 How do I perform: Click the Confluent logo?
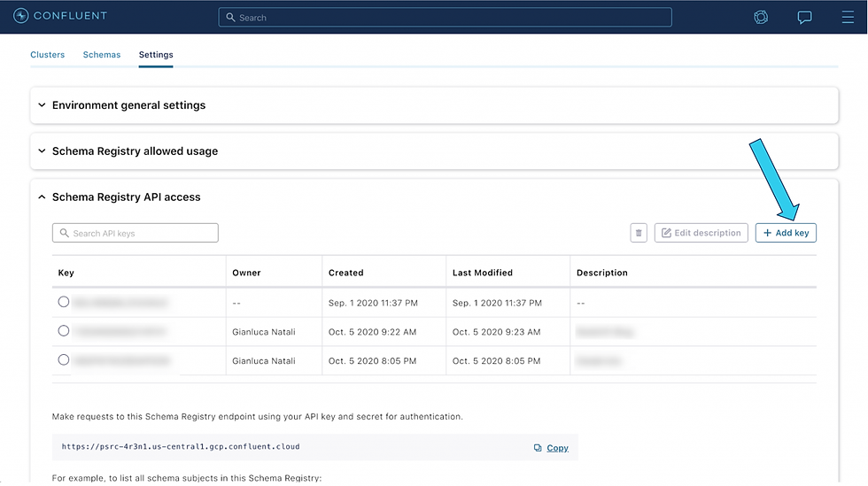(x=60, y=16)
